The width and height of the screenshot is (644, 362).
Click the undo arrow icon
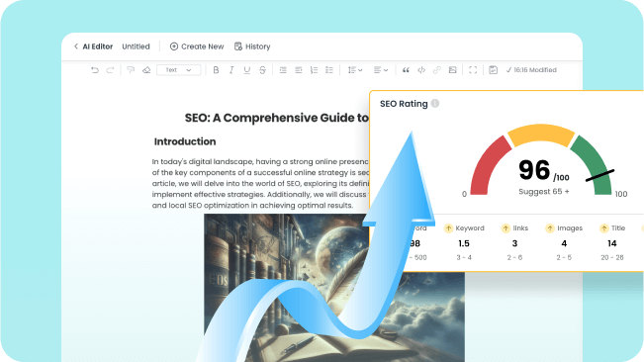pos(95,70)
